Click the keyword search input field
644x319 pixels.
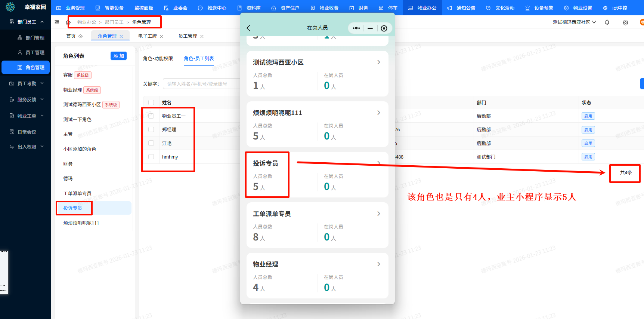tap(202, 84)
